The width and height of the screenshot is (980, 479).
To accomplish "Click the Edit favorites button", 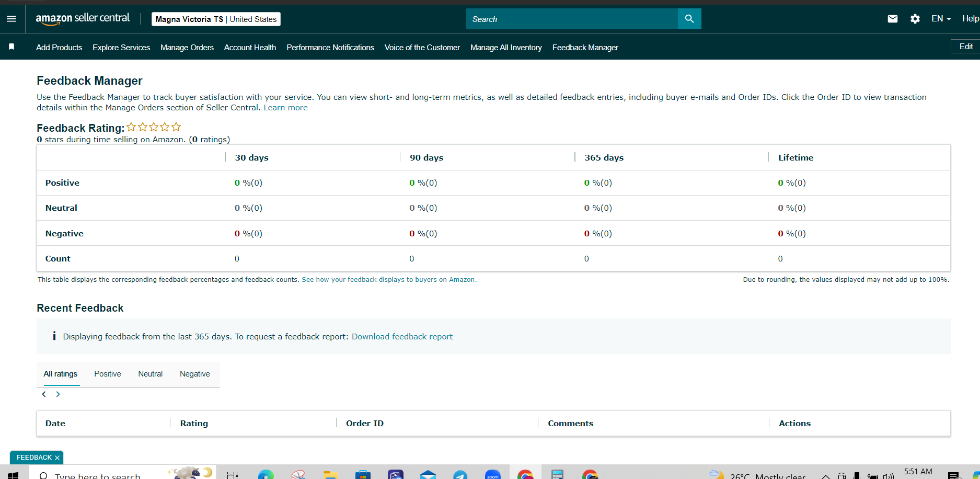I will pyautogui.click(x=965, y=47).
